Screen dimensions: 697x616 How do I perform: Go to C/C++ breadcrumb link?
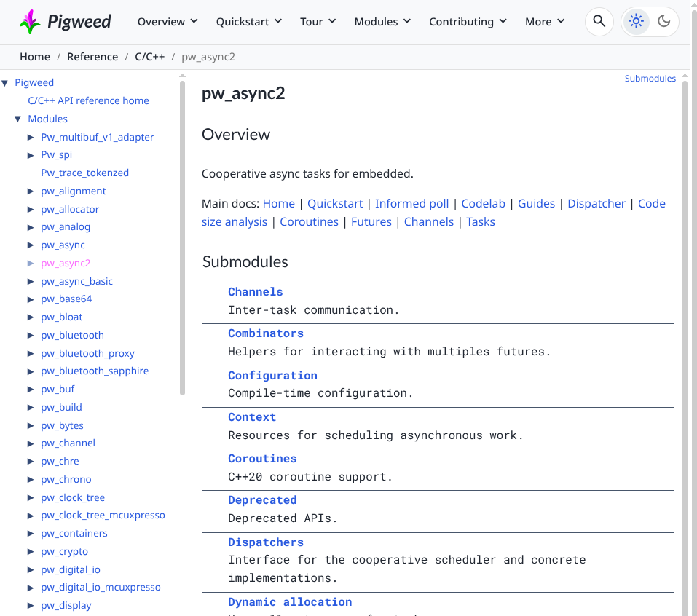point(150,57)
